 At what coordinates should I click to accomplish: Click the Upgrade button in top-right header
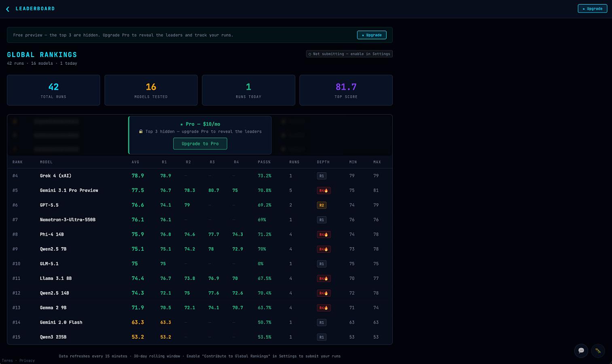pos(592,8)
